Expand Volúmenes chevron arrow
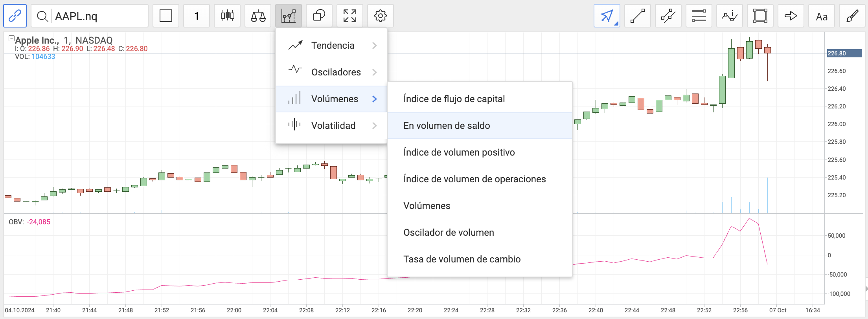This screenshot has height=319, width=868. tap(375, 99)
